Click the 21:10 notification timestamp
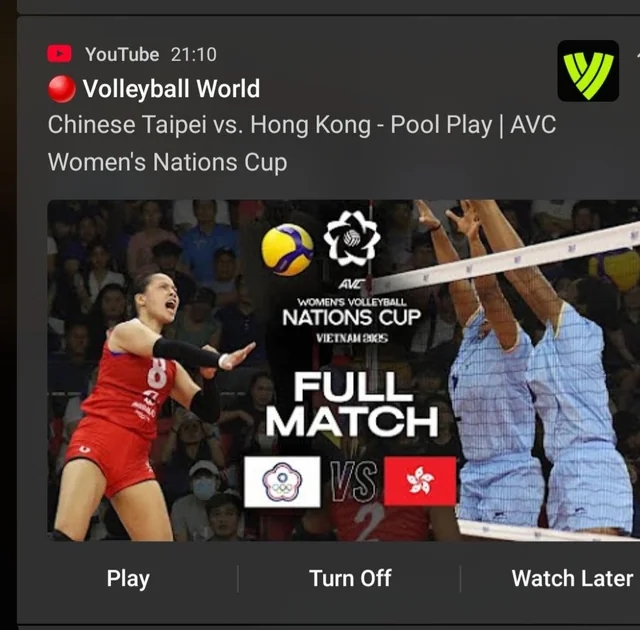 (x=193, y=55)
